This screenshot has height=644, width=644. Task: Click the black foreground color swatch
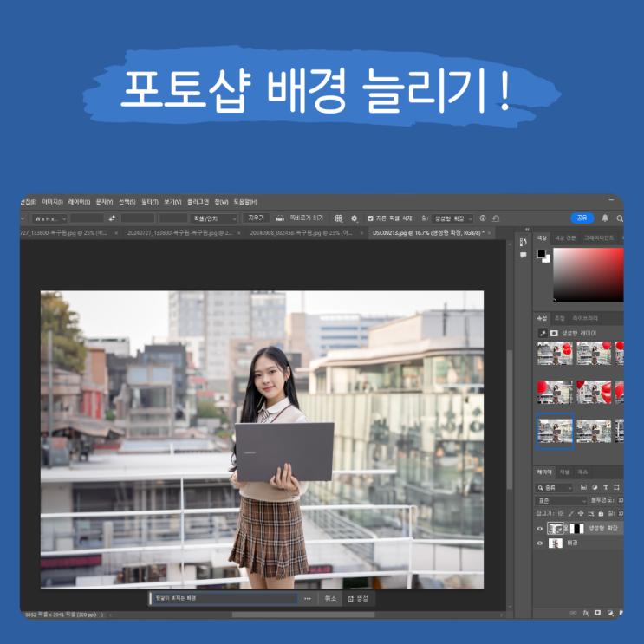542,254
